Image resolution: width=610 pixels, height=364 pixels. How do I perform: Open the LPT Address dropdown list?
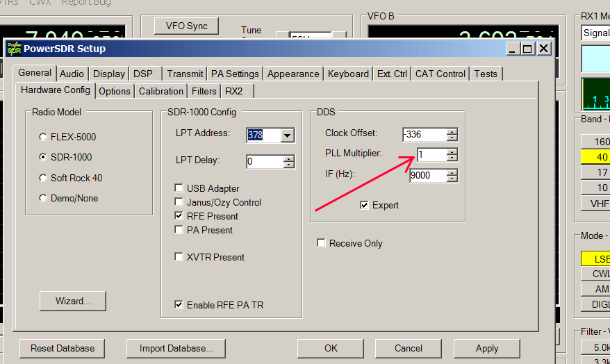288,135
